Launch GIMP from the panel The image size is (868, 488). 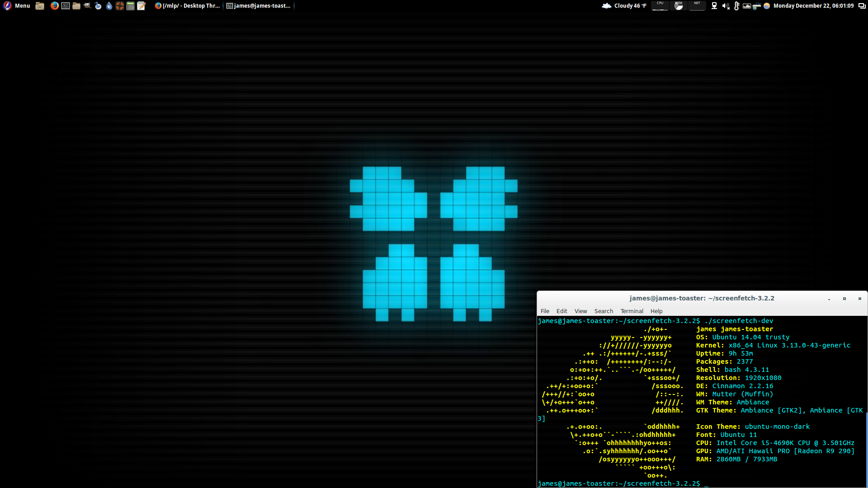coord(87,6)
